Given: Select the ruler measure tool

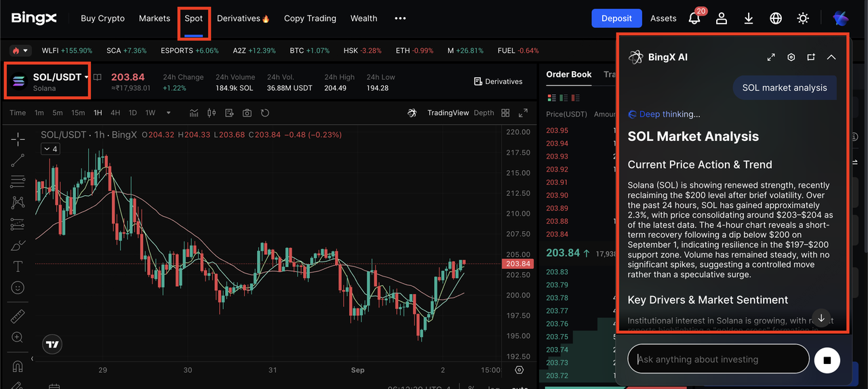Looking at the screenshot, I should pos(18,316).
